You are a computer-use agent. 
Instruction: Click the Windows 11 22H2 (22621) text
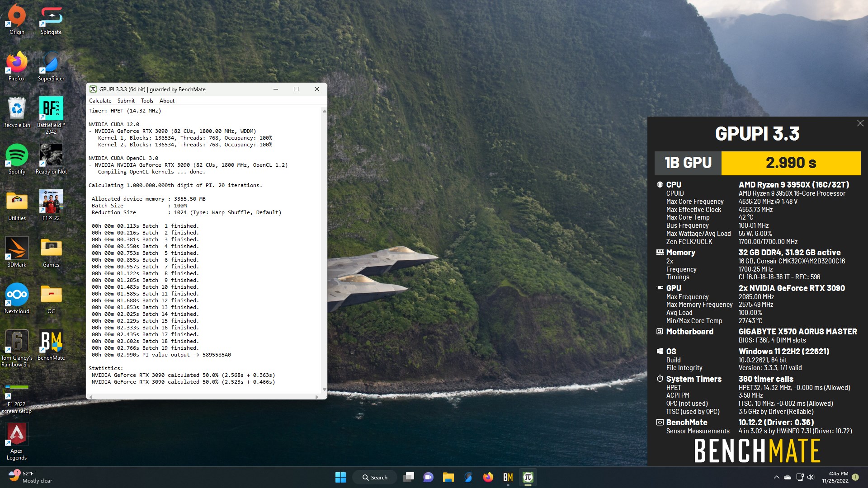[784, 352]
